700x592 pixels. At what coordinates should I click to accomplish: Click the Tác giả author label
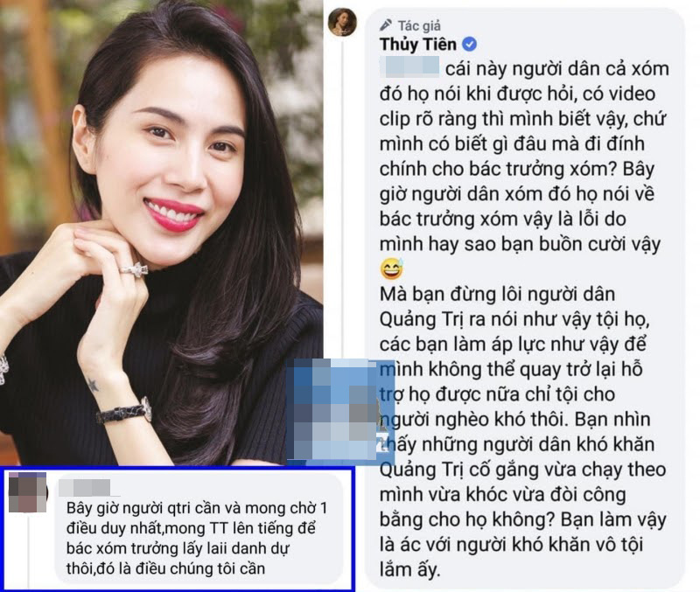pyautogui.click(x=419, y=26)
